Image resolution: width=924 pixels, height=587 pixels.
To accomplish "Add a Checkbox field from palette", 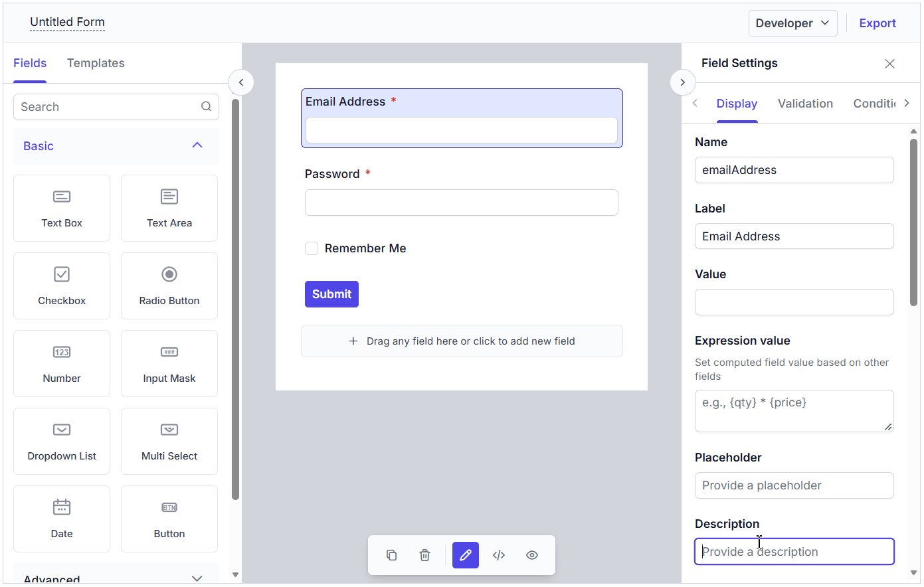I will 62,286.
